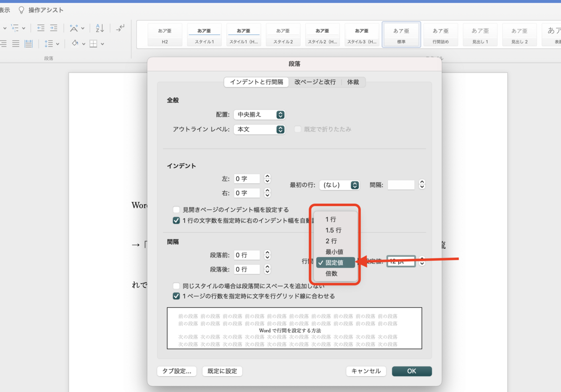The width and height of the screenshot is (561, 392).
Task: Select the increase indent icon
Action: pyautogui.click(x=54, y=28)
